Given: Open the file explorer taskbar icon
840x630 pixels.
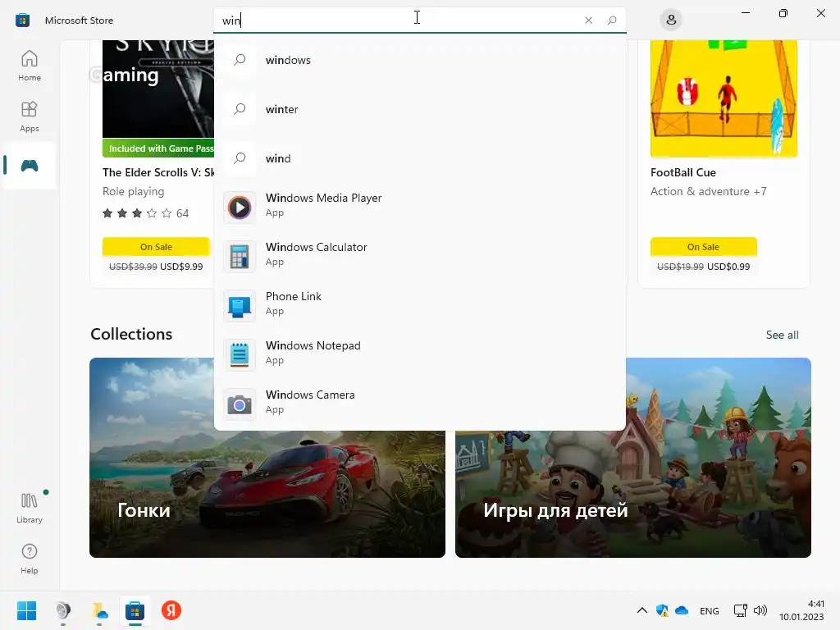Looking at the screenshot, I should [99, 610].
